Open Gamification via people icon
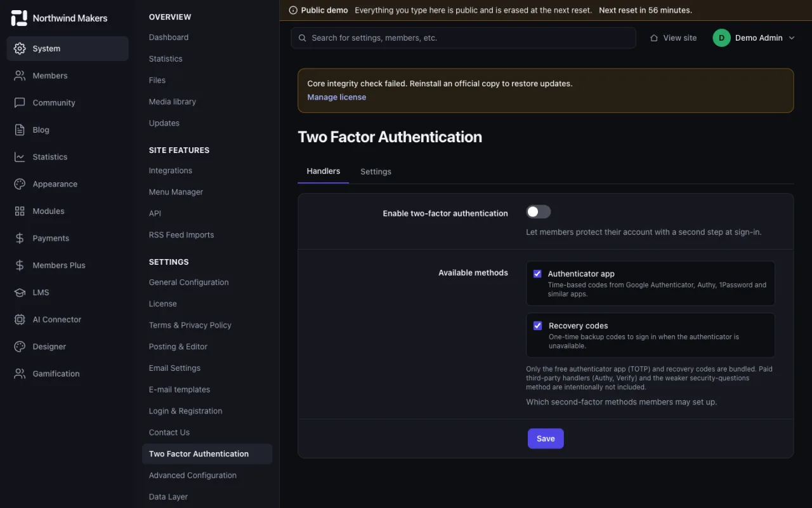 [20, 373]
